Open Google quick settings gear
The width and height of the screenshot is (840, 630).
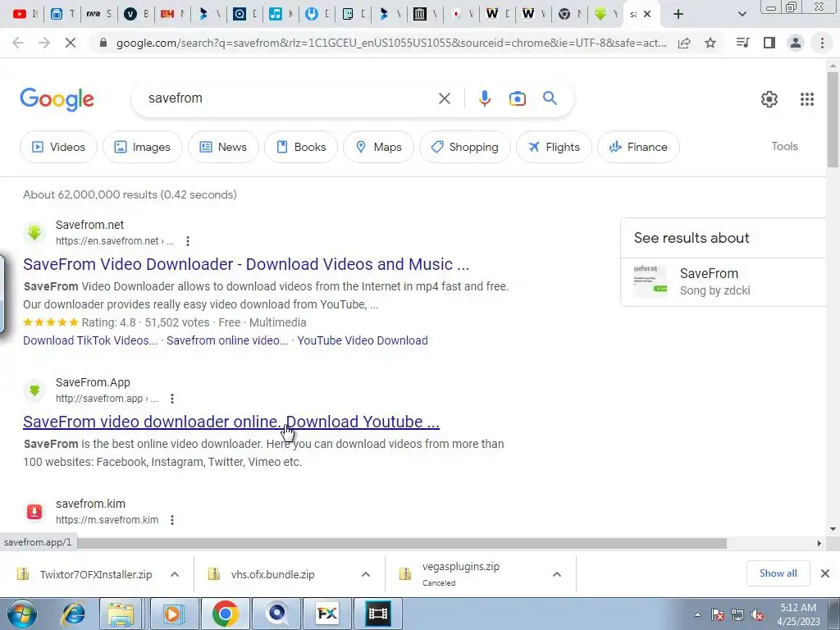point(769,99)
